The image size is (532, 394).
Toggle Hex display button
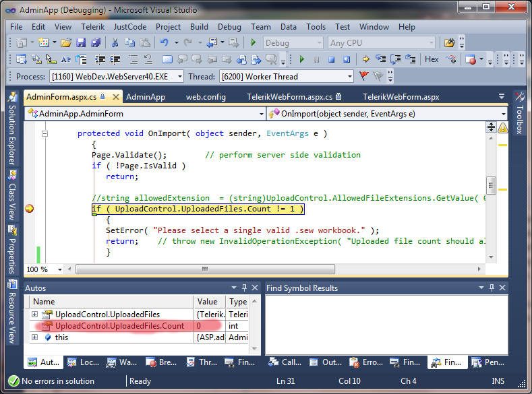click(x=432, y=59)
